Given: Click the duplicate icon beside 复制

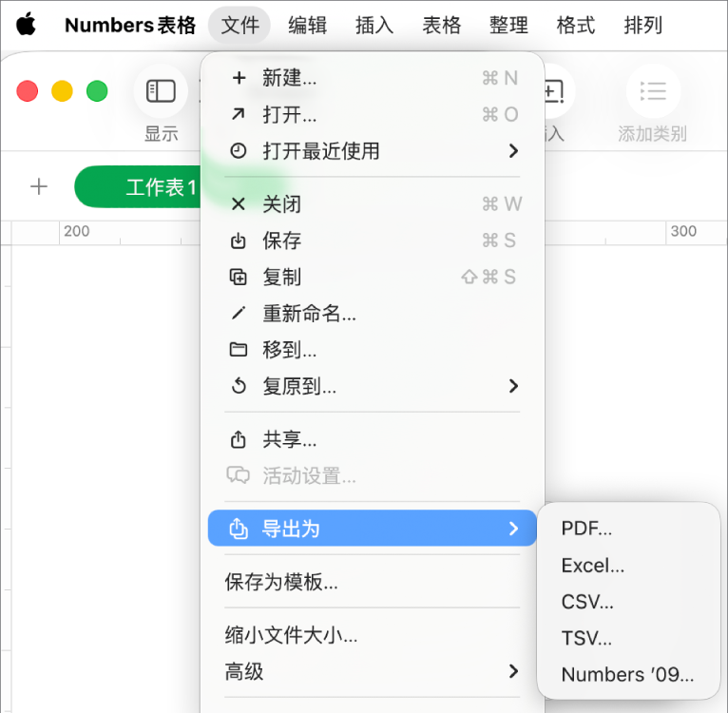Looking at the screenshot, I should (239, 277).
